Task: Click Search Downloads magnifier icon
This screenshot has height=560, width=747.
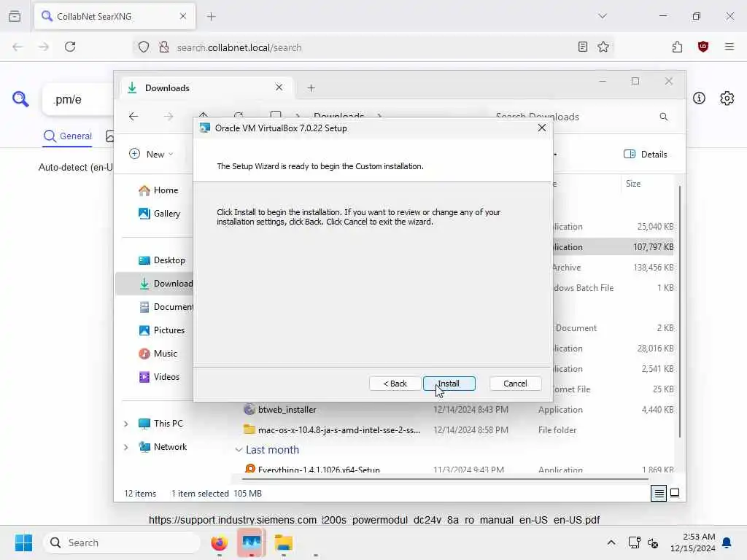Action: tap(664, 117)
